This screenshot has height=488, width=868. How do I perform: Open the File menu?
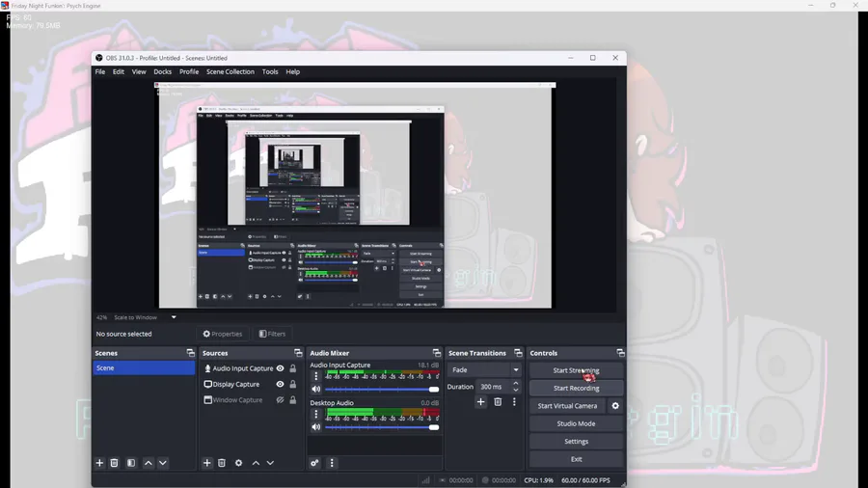(100, 72)
